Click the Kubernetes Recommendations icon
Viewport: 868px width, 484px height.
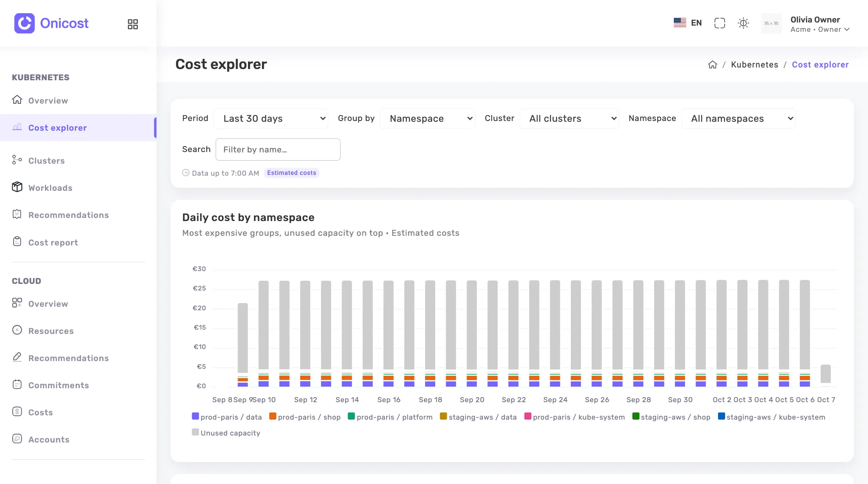pyautogui.click(x=17, y=214)
